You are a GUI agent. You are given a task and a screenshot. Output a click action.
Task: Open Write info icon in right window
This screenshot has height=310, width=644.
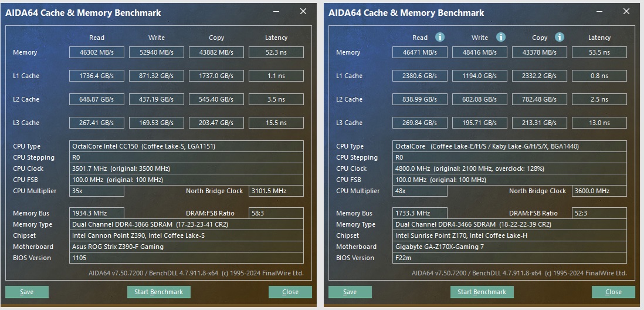click(x=500, y=37)
